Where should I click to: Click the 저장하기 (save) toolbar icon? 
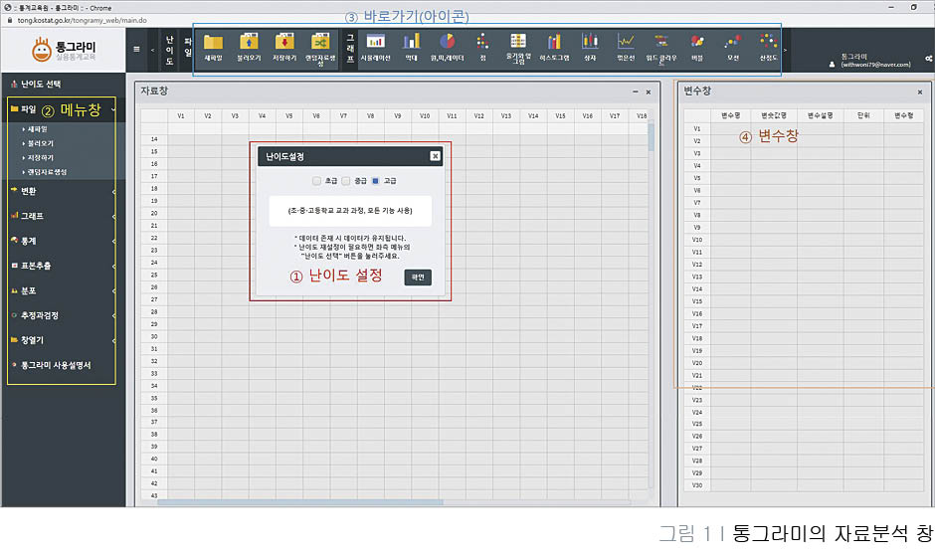pos(284,43)
